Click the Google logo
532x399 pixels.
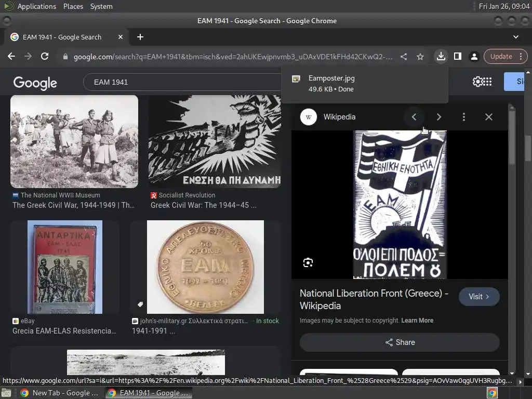(x=35, y=83)
